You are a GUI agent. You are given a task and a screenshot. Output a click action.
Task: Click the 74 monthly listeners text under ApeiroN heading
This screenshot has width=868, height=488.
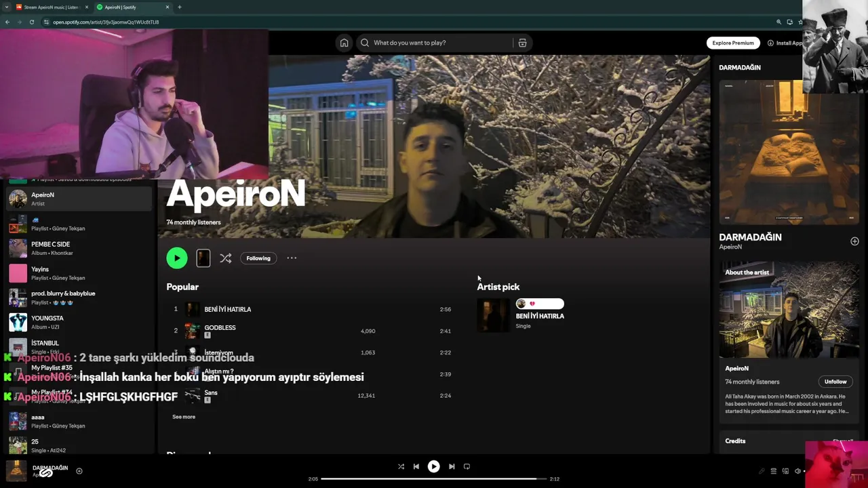(193, 222)
